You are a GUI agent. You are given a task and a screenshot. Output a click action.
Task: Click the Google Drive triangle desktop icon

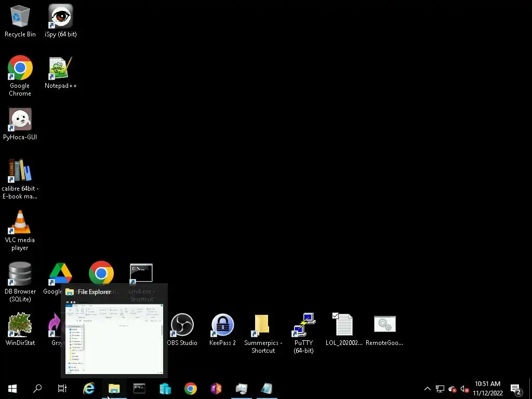pos(60,273)
